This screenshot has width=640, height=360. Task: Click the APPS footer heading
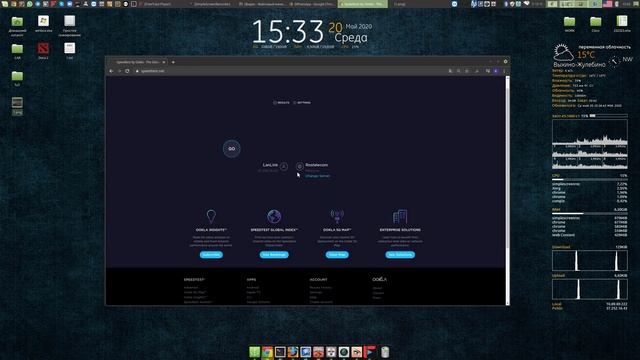pos(251,280)
